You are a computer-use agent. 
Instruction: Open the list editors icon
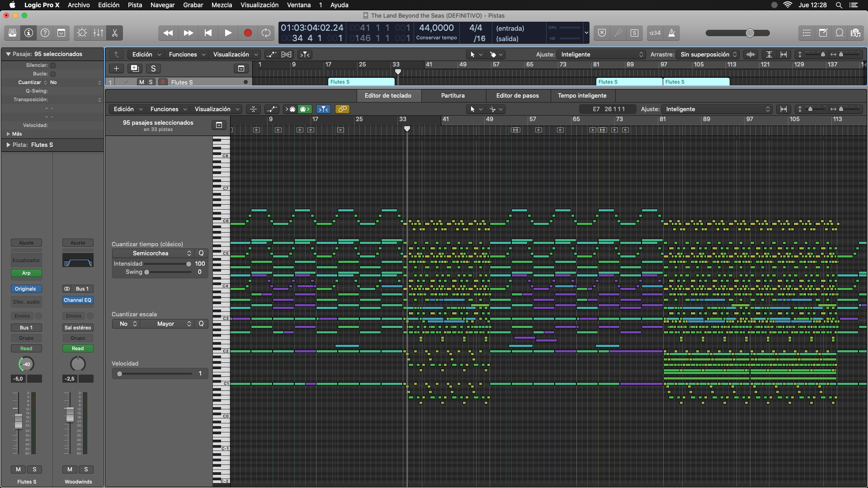[x=807, y=33]
